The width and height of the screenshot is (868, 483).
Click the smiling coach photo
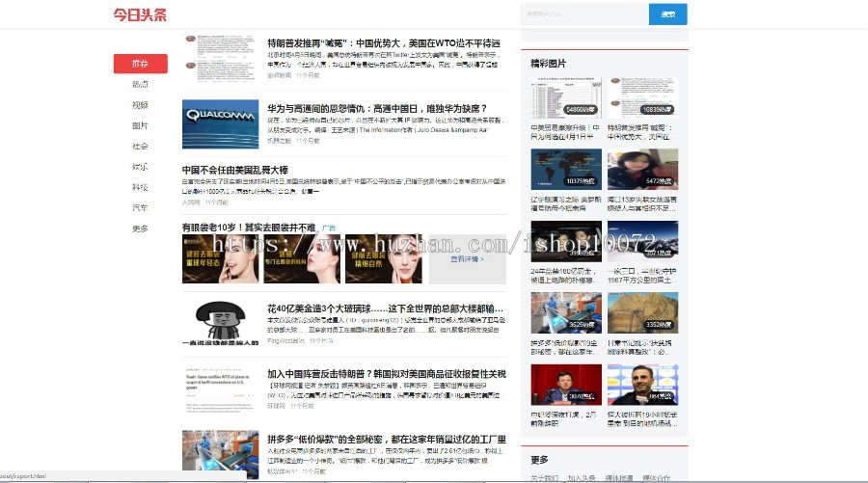pyautogui.click(x=642, y=385)
